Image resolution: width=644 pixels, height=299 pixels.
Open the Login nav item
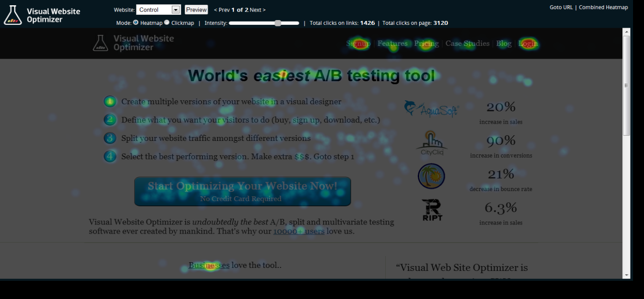[528, 43]
